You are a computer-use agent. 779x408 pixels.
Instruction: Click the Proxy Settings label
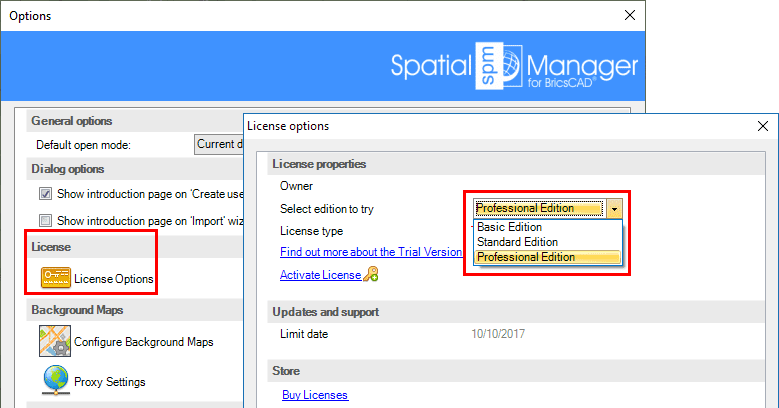[110, 382]
